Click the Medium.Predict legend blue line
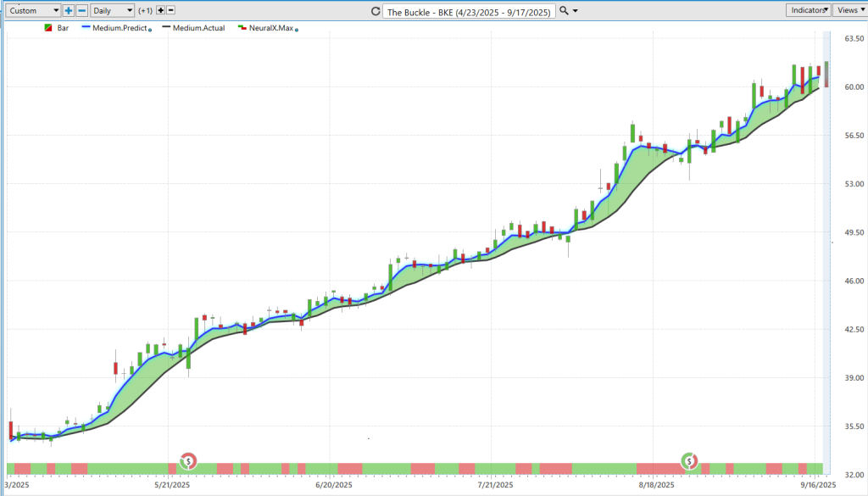 (x=86, y=27)
